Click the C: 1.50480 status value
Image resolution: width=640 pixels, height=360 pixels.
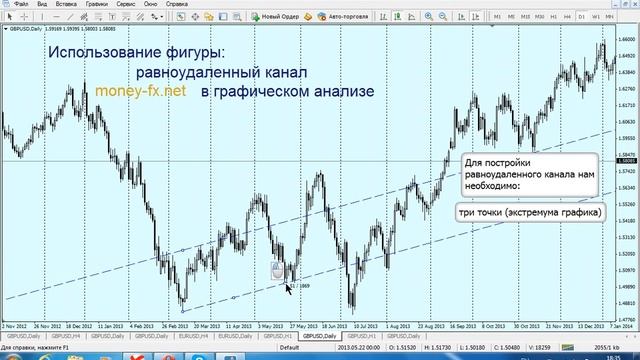click(x=508, y=348)
